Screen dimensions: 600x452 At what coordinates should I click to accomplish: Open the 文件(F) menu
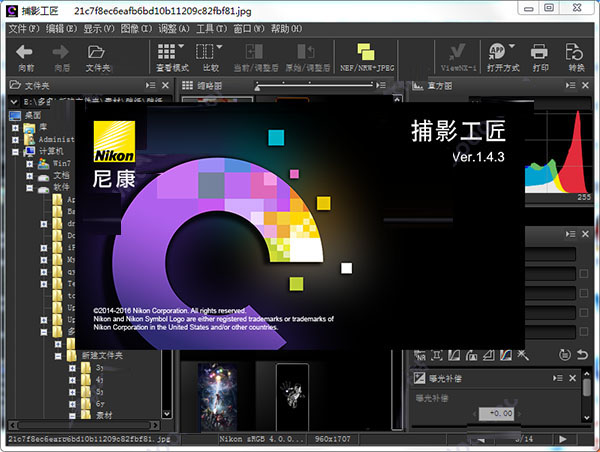[x=24, y=29]
